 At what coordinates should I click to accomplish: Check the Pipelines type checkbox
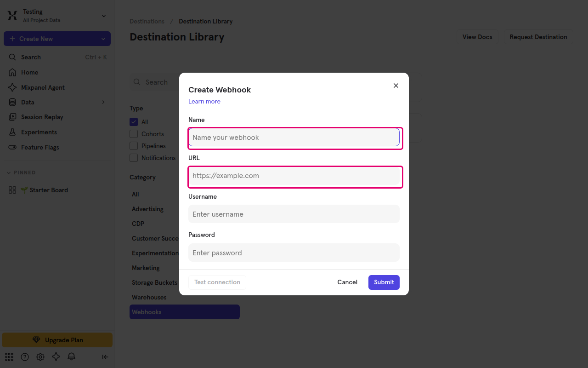pos(134,146)
